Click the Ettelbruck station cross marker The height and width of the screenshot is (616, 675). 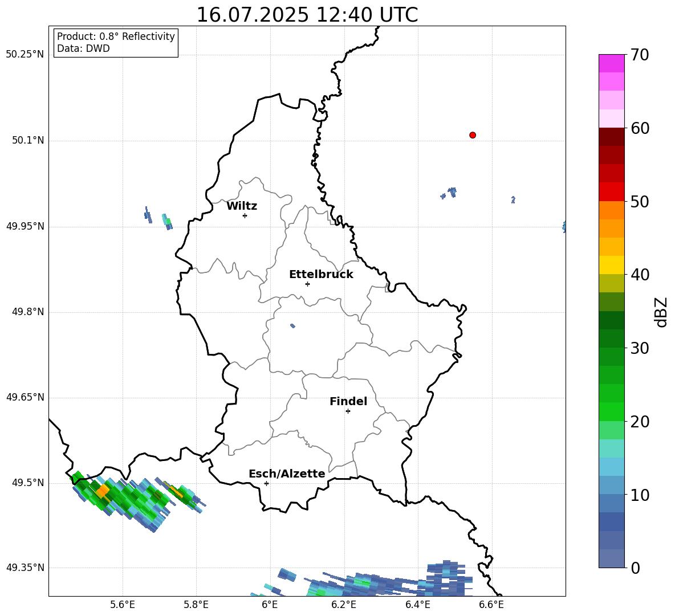pyautogui.click(x=307, y=284)
